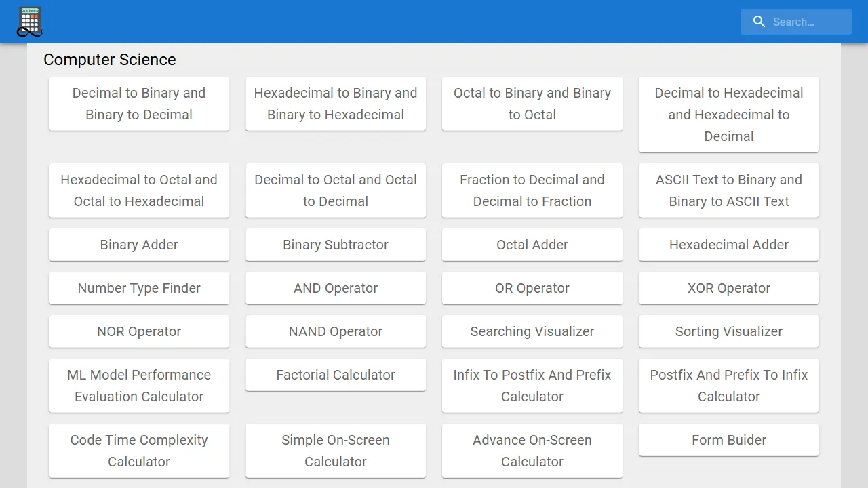Screen dimensions: 868x488
Task: Launch Advance On-Screen Calculator
Action: (x=532, y=451)
